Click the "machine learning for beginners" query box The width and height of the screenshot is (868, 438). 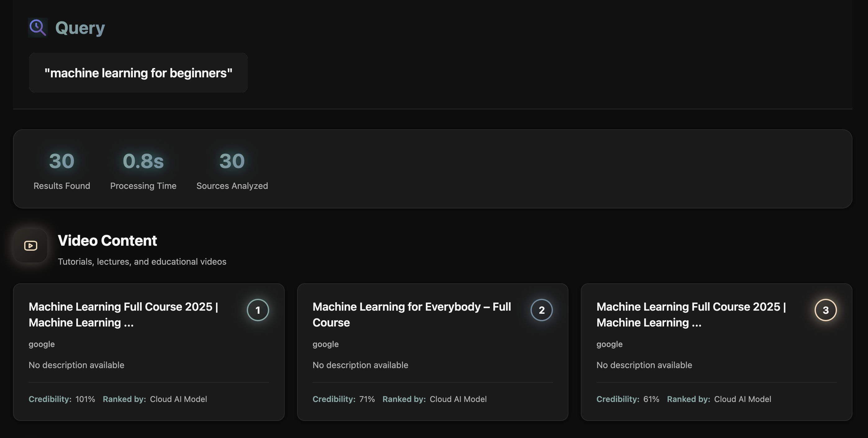(138, 73)
